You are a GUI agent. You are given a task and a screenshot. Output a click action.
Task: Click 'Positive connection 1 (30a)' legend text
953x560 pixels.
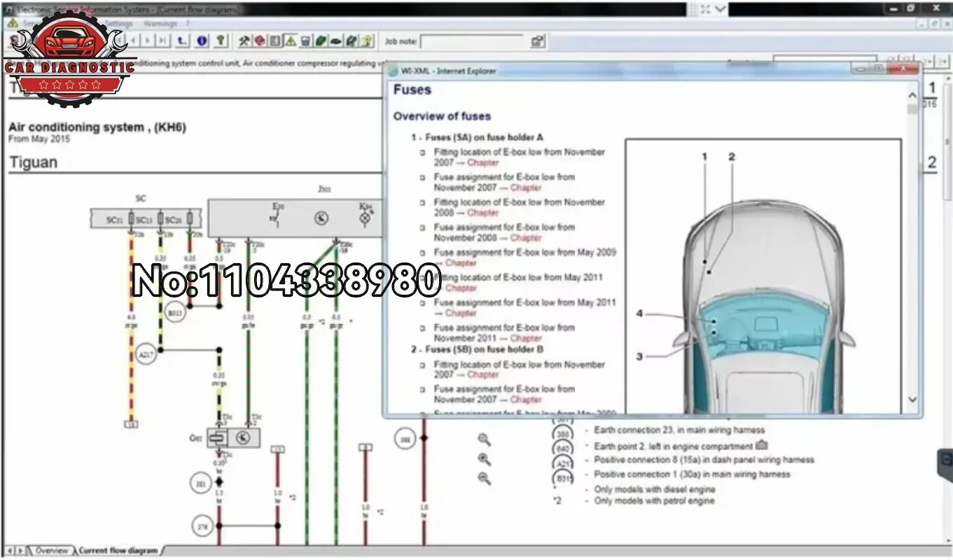(692, 475)
